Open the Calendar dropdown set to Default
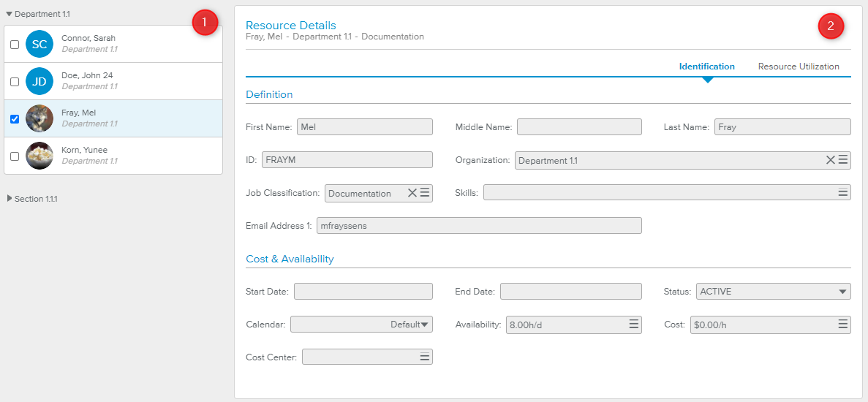868x402 pixels. pos(361,325)
